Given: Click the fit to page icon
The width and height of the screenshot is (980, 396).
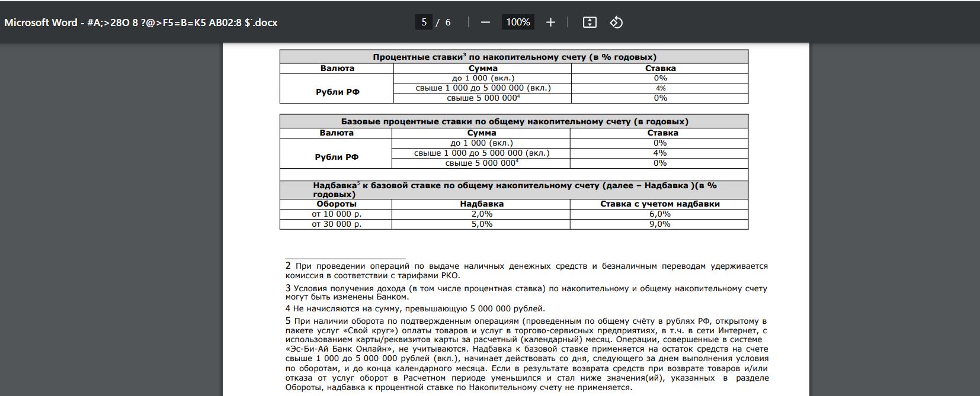Looking at the screenshot, I should tap(590, 22).
